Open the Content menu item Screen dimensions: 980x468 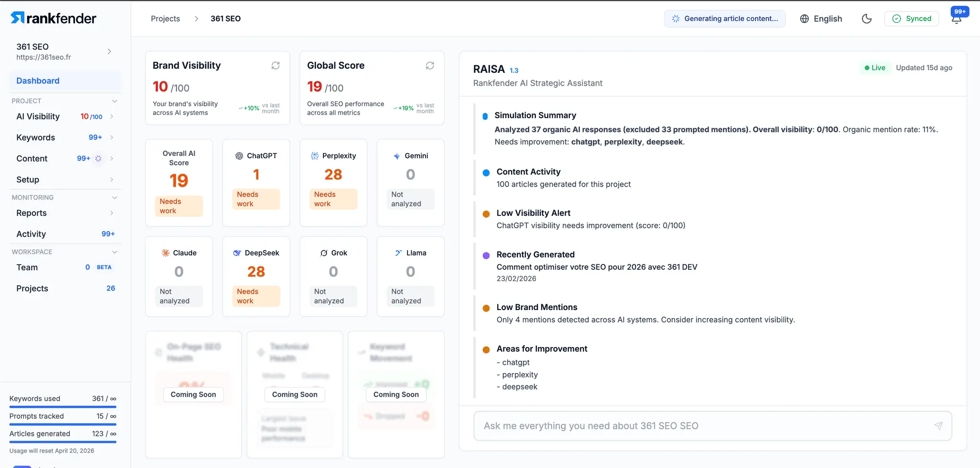pyautogui.click(x=66, y=158)
